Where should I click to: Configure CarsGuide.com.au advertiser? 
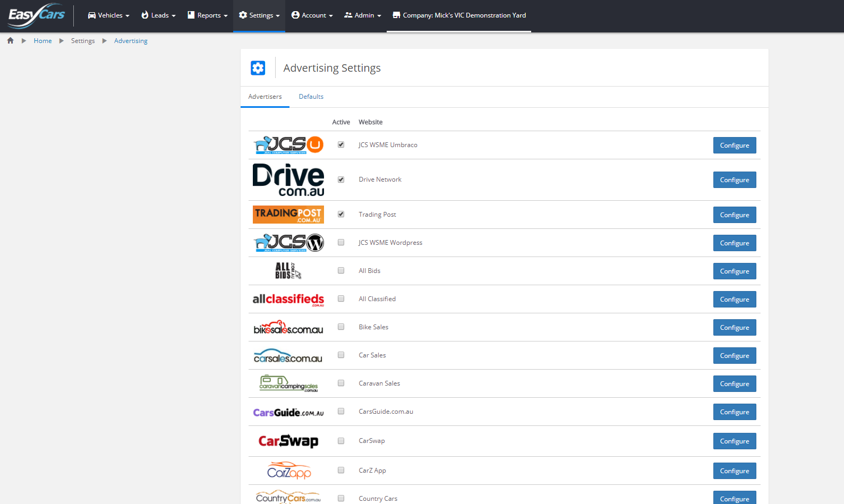(735, 412)
